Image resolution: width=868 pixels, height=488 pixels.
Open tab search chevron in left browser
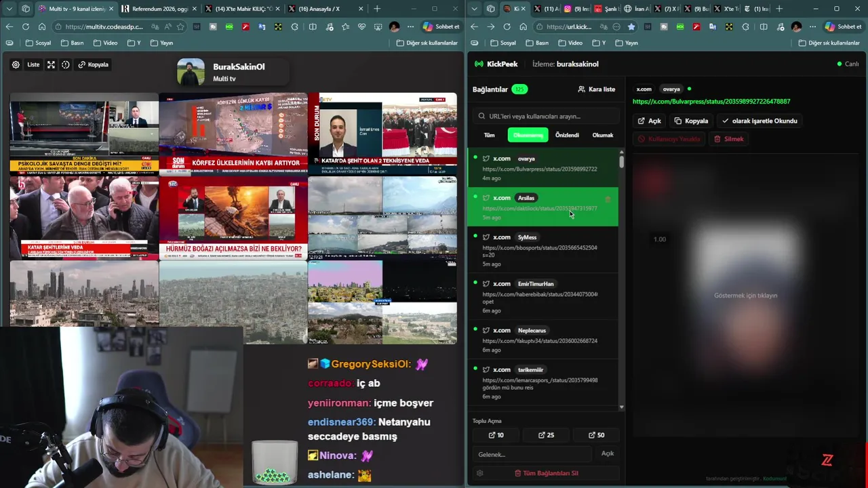point(9,9)
